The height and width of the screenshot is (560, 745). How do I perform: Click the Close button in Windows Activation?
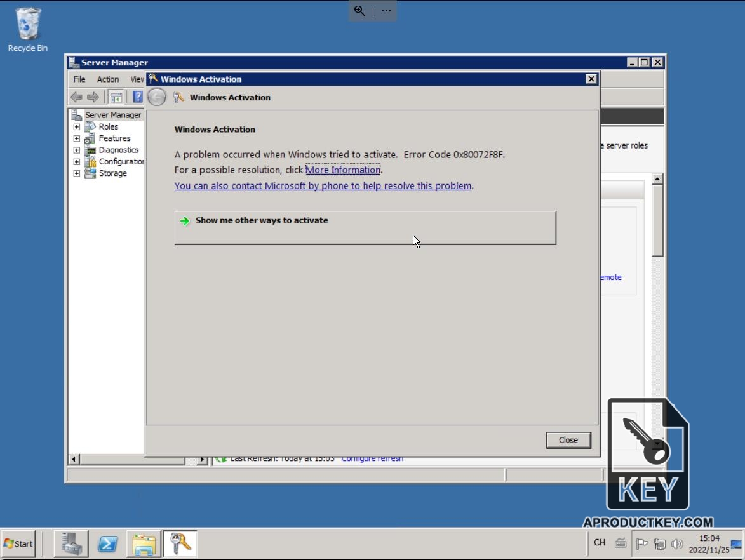click(x=568, y=440)
